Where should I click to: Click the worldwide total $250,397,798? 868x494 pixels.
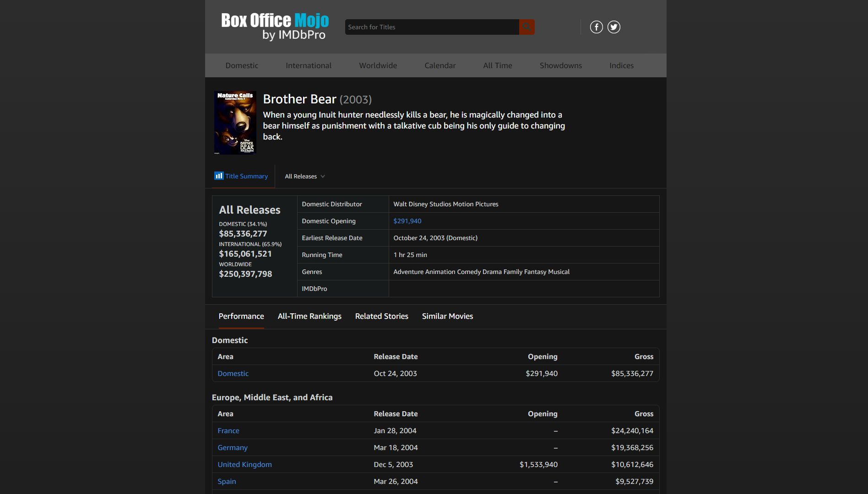245,274
